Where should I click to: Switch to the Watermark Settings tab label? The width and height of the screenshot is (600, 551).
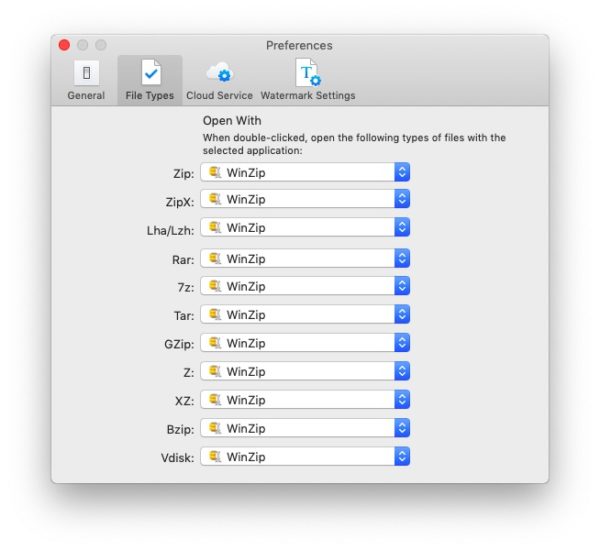[x=308, y=96]
